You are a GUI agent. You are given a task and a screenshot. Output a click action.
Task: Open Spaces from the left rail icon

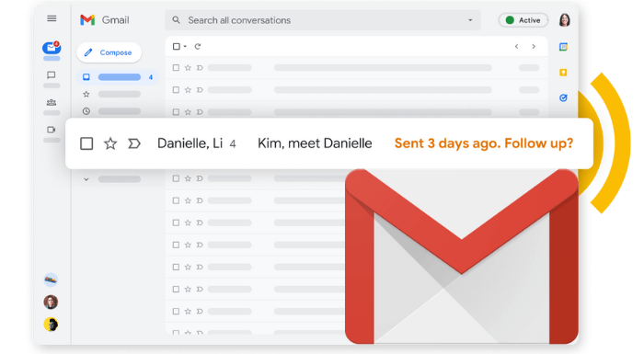click(x=52, y=102)
